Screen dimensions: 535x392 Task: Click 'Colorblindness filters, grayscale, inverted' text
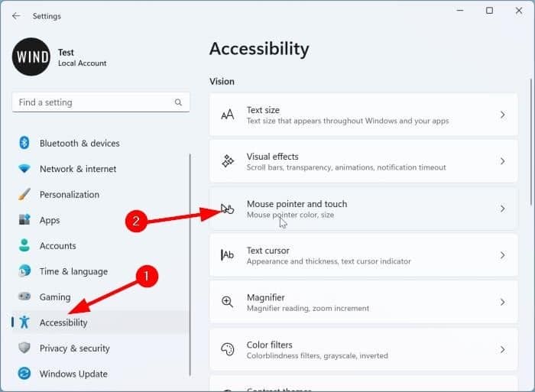(x=317, y=355)
